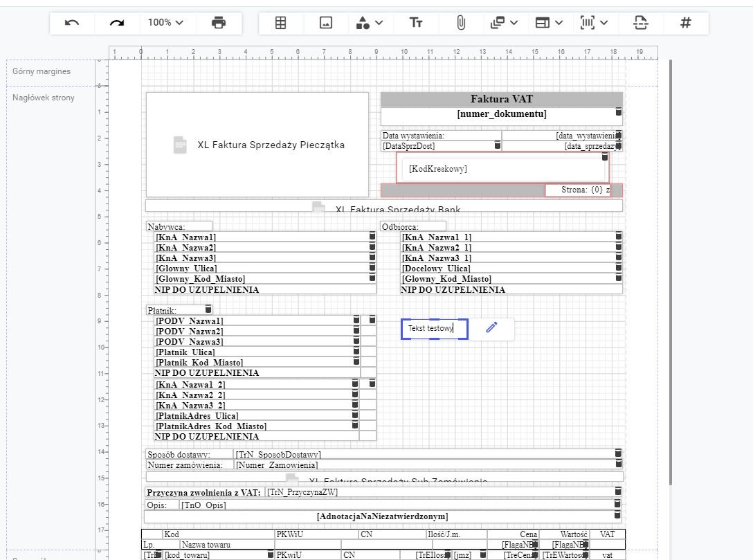Select the text tool (Tt) icon
This screenshot has width=753, height=560.
416,23
